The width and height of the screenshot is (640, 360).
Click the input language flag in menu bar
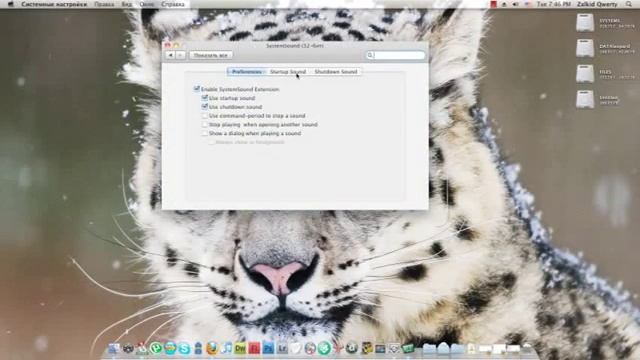click(527, 4)
